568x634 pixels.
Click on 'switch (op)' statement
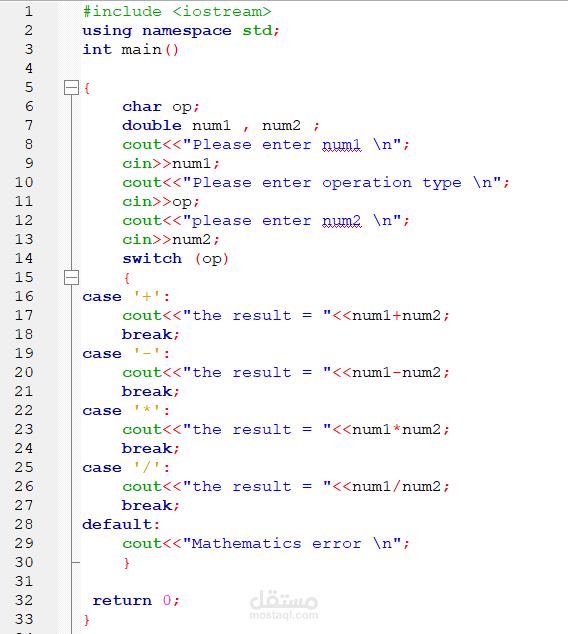[176, 259]
